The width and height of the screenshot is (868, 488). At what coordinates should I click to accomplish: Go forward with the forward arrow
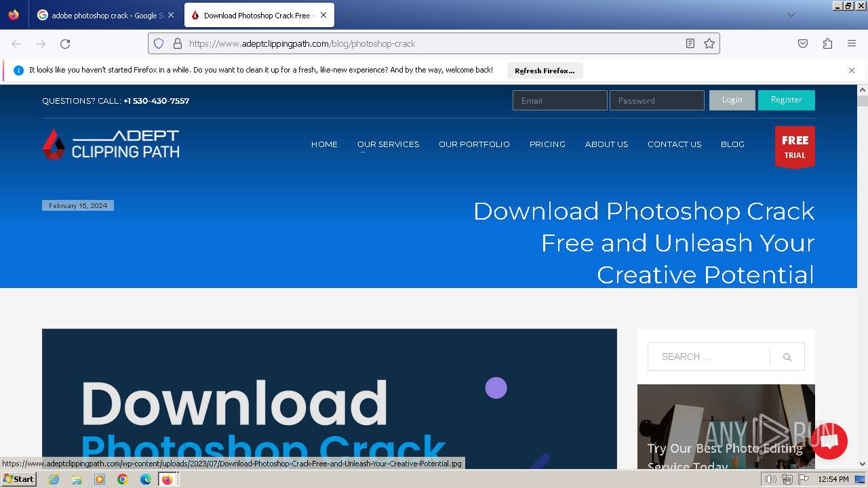click(41, 43)
